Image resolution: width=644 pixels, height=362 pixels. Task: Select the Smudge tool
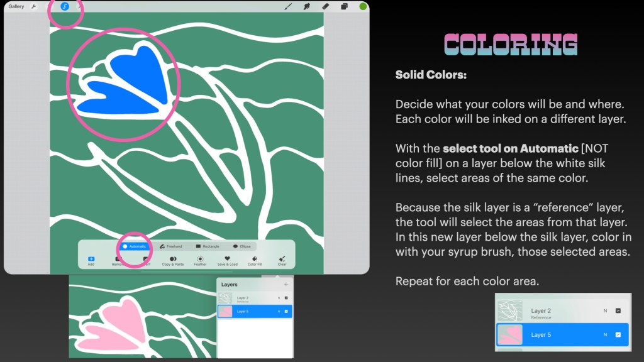307,6
